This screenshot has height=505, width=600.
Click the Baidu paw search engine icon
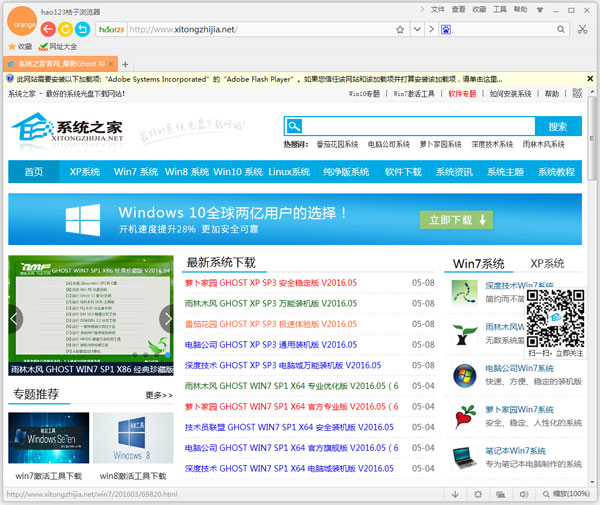pyautogui.click(x=446, y=29)
